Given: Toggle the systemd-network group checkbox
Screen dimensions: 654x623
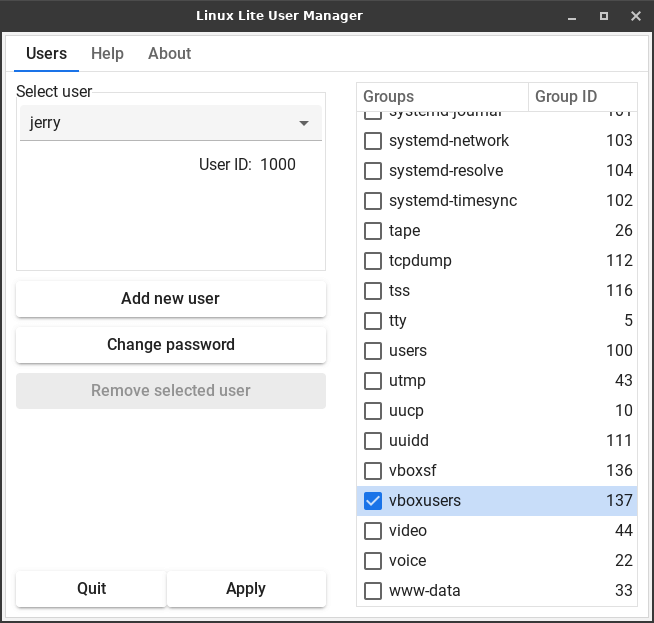Looking at the screenshot, I should pos(373,141).
